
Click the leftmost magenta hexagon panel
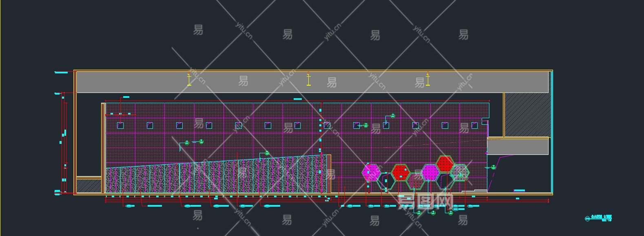tap(371, 172)
